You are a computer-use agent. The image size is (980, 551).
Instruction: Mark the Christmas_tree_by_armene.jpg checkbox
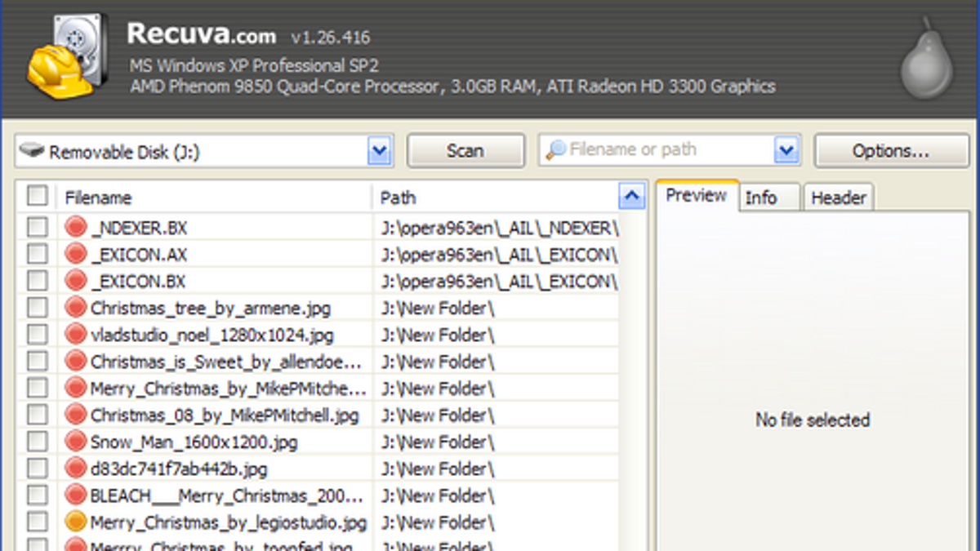tap(37, 308)
